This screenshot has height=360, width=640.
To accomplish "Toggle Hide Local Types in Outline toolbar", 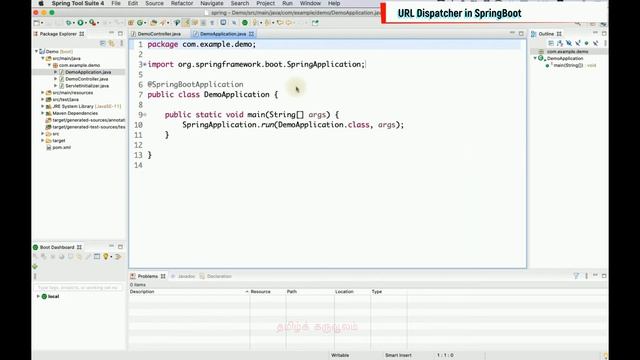I will pyautogui.click(x=596, y=43).
